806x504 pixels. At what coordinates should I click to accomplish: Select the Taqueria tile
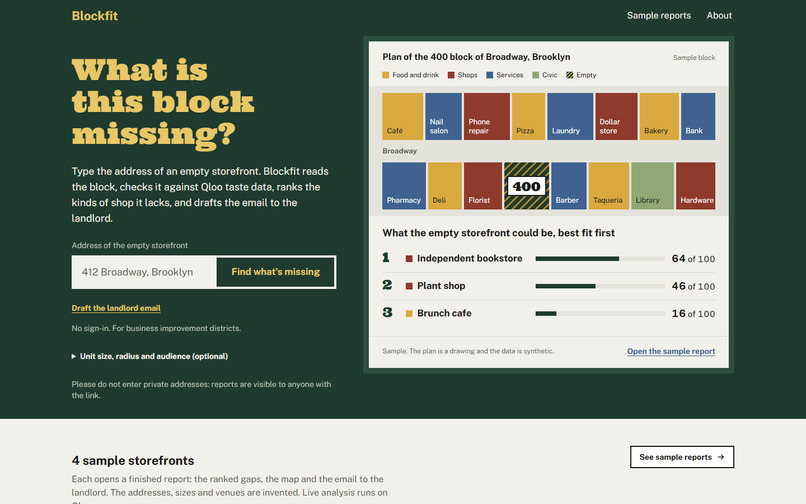[x=609, y=186]
